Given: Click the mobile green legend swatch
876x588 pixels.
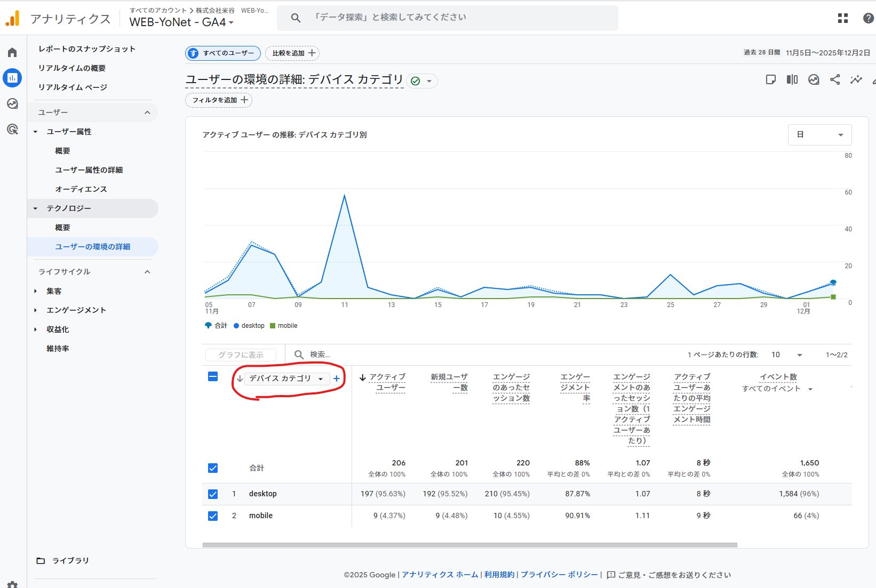Looking at the screenshot, I should click(273, 326).
